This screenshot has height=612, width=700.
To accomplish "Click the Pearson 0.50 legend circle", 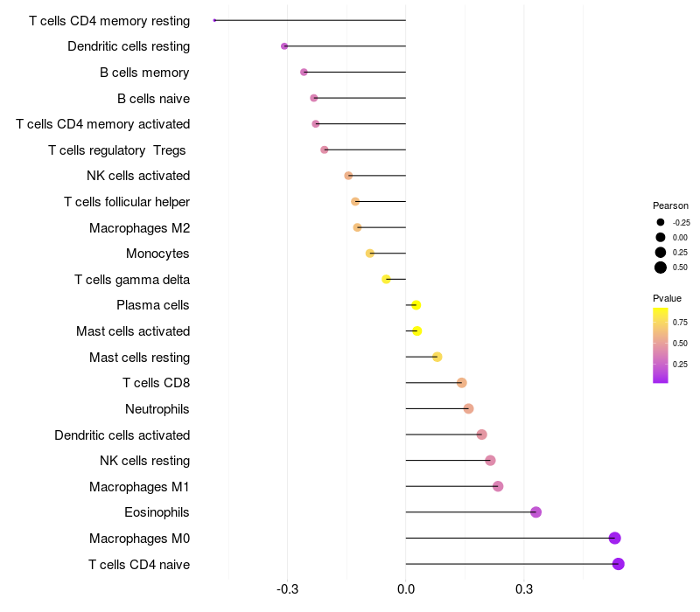I will (x=661, y=268).
